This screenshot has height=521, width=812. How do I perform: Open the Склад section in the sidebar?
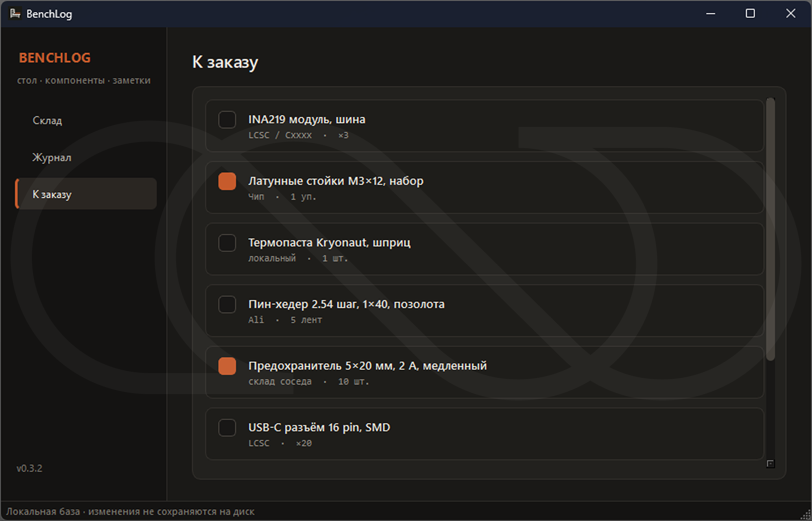pos(47,120)
